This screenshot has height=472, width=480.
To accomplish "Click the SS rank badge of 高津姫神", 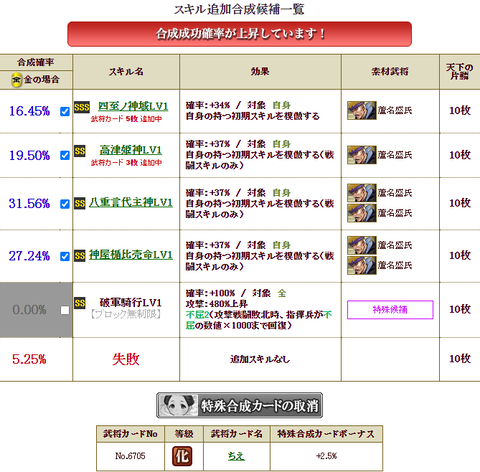I will pyautogui.click(x=80, y=151).
